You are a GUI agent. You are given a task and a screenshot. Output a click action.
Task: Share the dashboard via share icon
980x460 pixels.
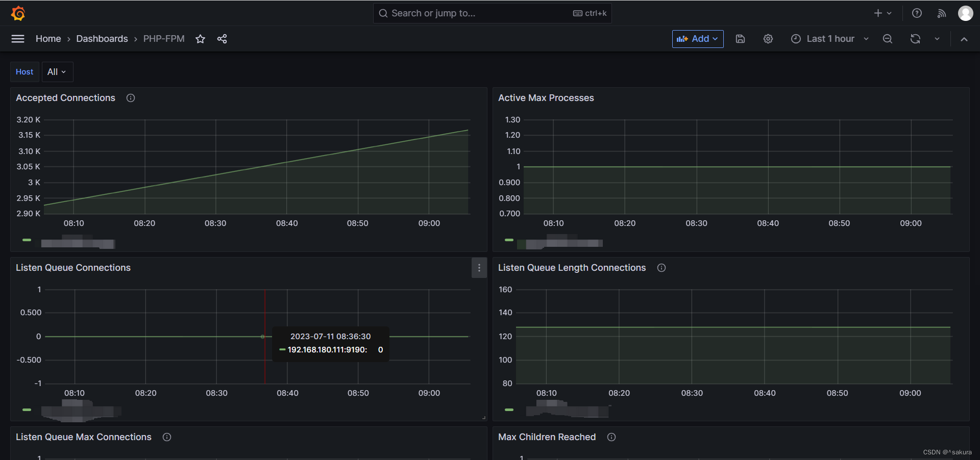point(222,39)
